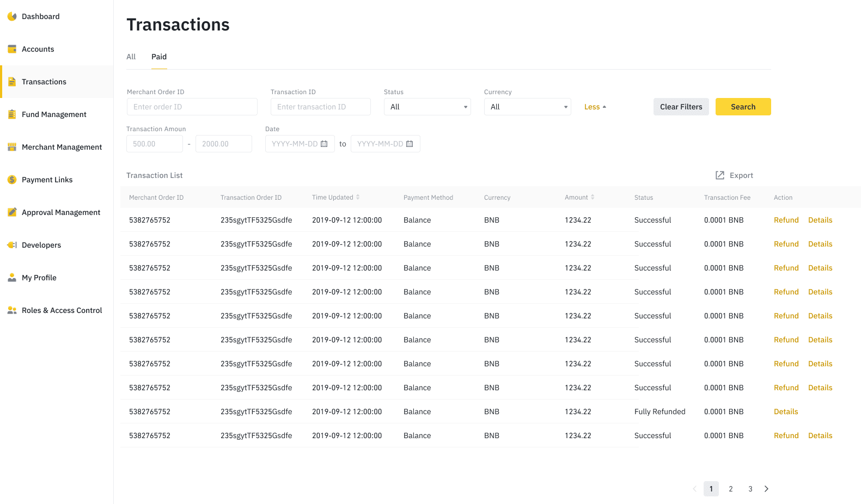The height and width of the screenshot is (504, 861).
Task: Click the Search button
Action: coord(743,107)
